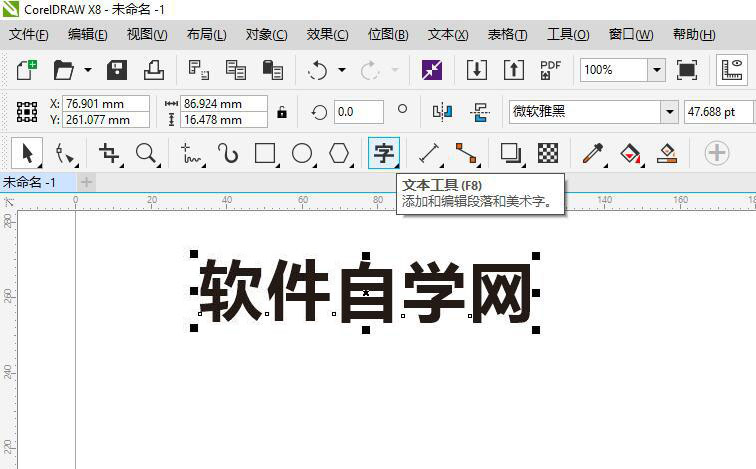Viewport: 756px width, 469px height.
Task: Click the Copy icon in toolbar
Action: click(236, 70)
